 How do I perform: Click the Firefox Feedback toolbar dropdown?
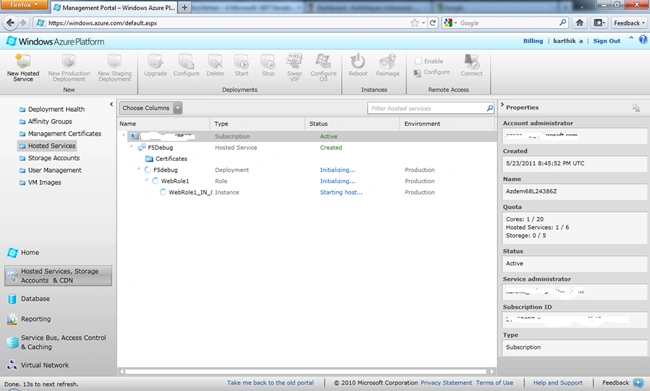pyautogui.click(x=629, y=23)
